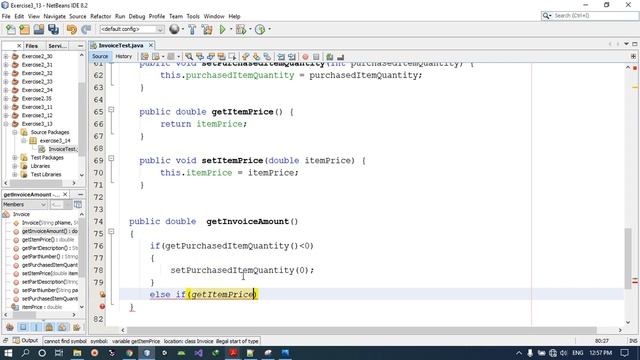Click the editor vertical scrollbar
This screenshot has width=640, height=360.
coord(628,258)
